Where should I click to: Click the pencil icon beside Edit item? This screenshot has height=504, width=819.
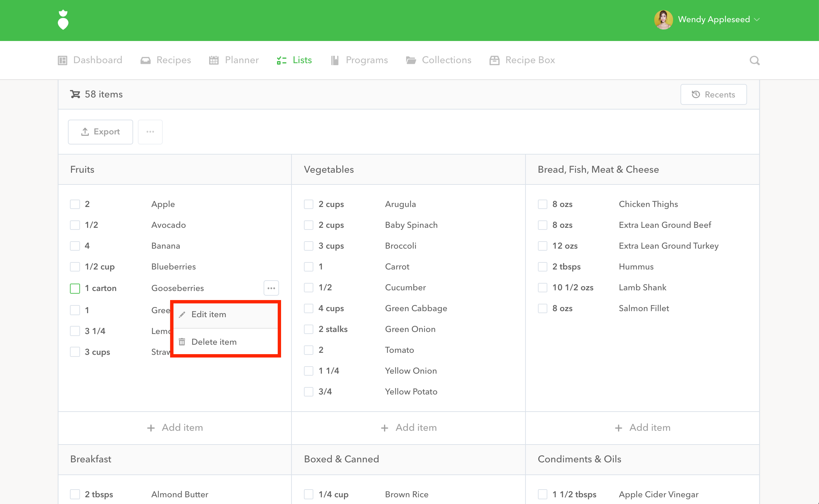(182, 314)
